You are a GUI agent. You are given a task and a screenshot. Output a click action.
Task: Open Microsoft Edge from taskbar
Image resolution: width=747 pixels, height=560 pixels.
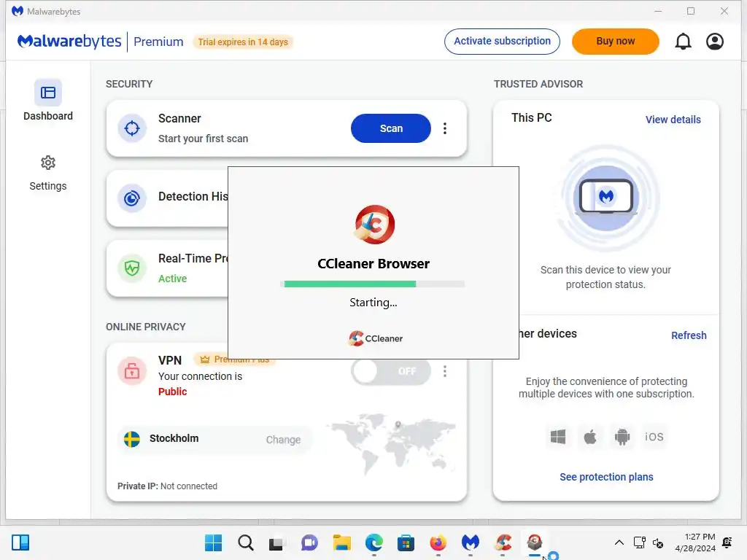tap(374, 542)
